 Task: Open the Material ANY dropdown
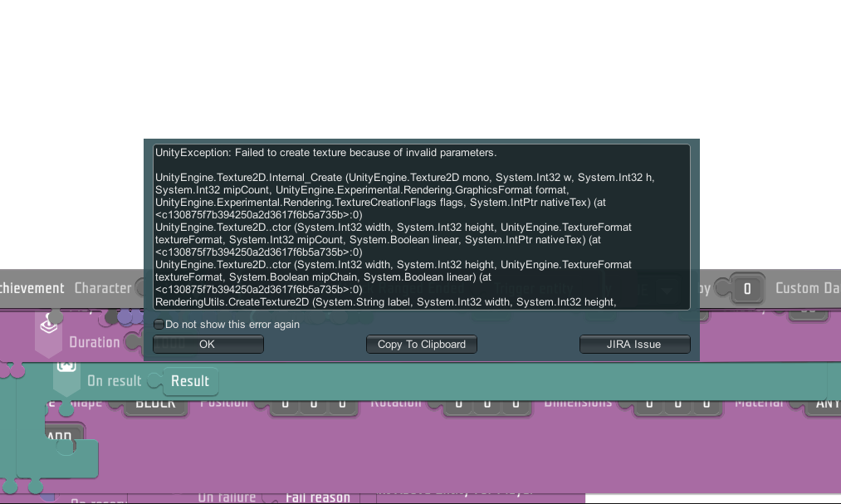tap(824, 404)
